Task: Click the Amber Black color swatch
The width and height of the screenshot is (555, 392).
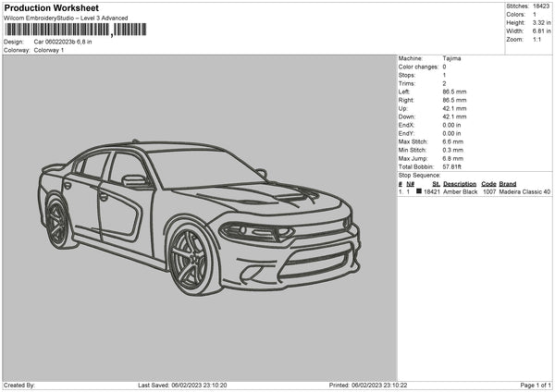Action: (x=419, y=191)
